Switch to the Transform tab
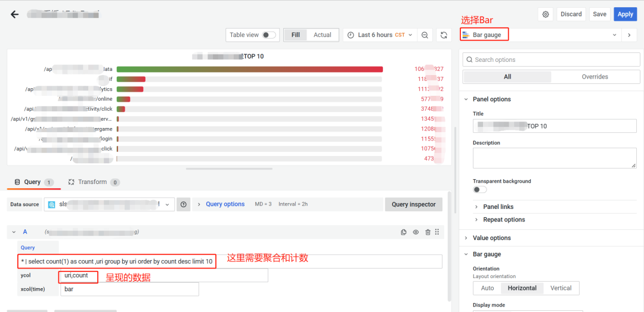This screenshot has width=644, height=312. [x=94, y=182]
